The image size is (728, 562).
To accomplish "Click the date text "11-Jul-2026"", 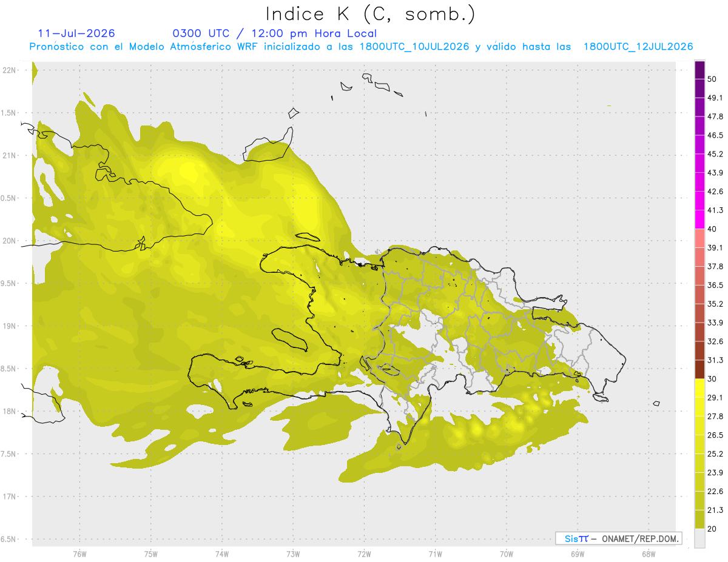I will [x=76, y=33].
